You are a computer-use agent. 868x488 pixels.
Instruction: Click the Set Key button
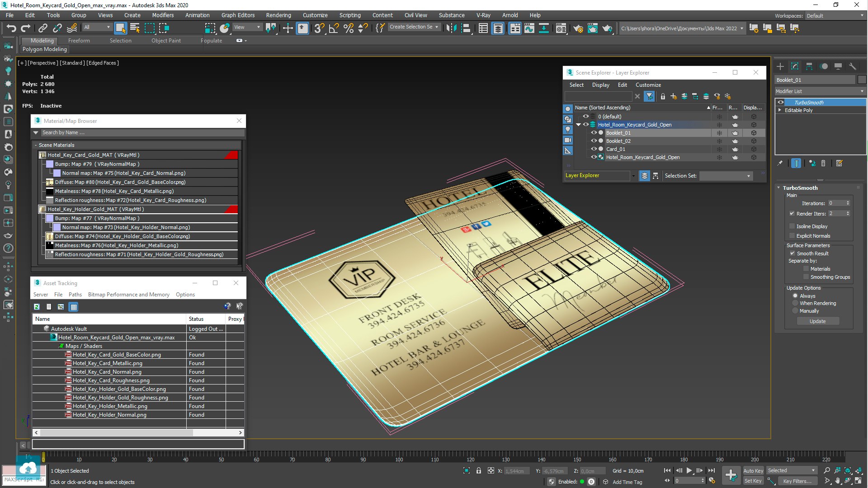pyautogui.click(x=753, y=481)
